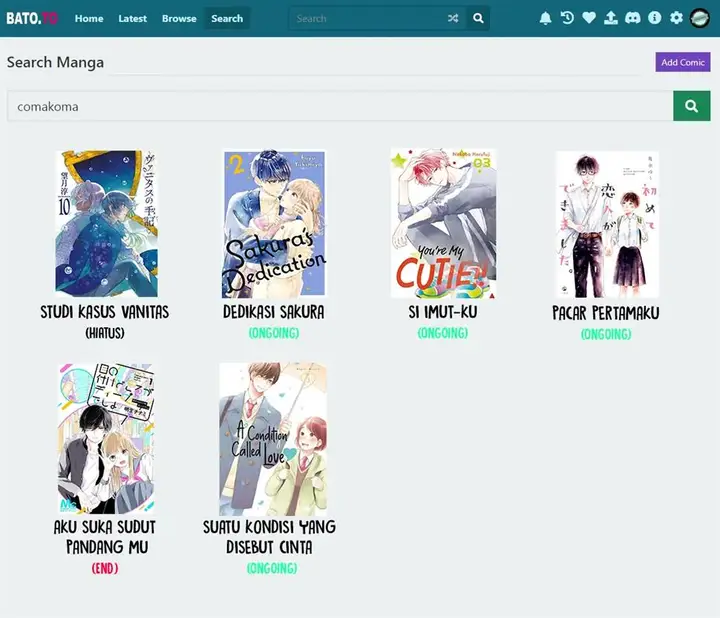Open reading history clock icon
720x618 pixels.
pos(567,18)
